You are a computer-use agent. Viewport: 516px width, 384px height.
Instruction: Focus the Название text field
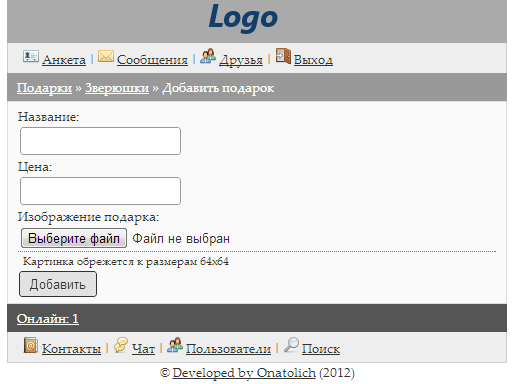[100, 141]
